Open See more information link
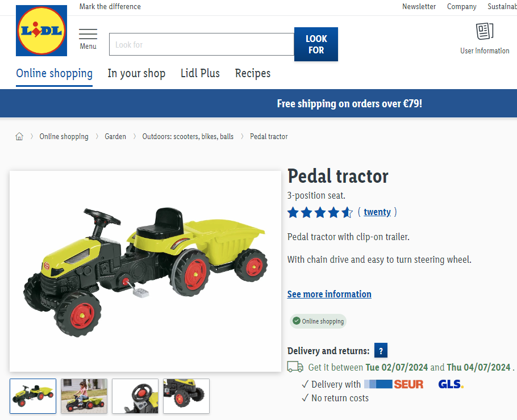The width and height of the screenshot is (517, 420). [329, 294]
